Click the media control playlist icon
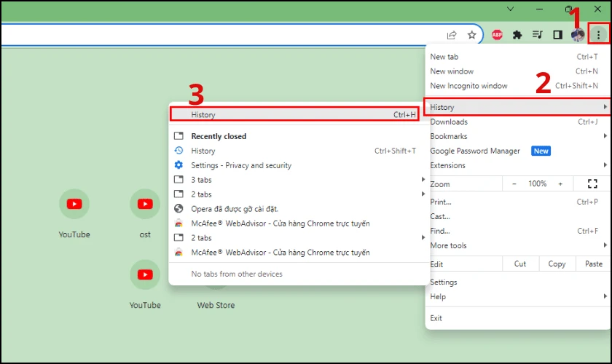 [538, 35]
